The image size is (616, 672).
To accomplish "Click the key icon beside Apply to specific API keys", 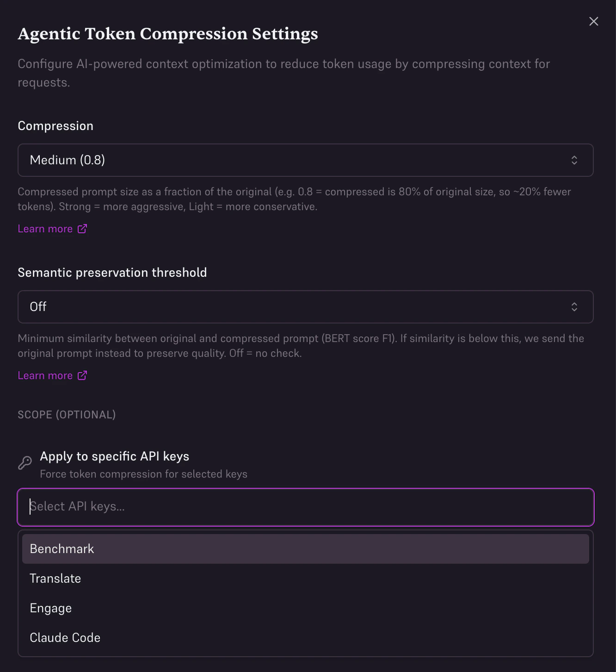I will pyautogui.click(x=25, y=462).
